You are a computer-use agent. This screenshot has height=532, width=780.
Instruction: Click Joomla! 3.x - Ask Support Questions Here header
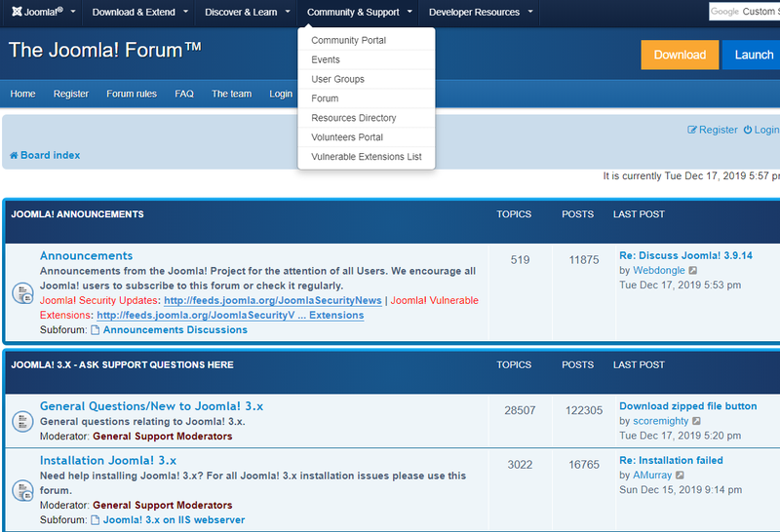click(x=122, y=365)
